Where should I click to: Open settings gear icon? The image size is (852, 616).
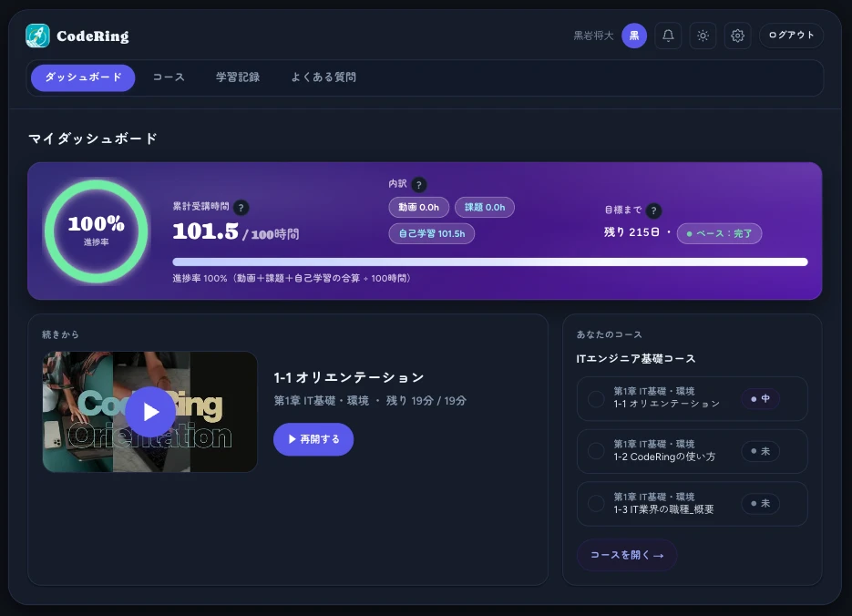point(737,36)
